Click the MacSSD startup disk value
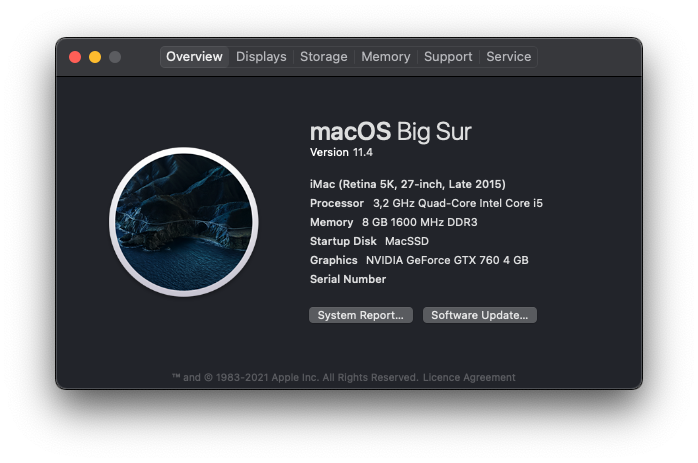698x463 pixels. point(407,241)
